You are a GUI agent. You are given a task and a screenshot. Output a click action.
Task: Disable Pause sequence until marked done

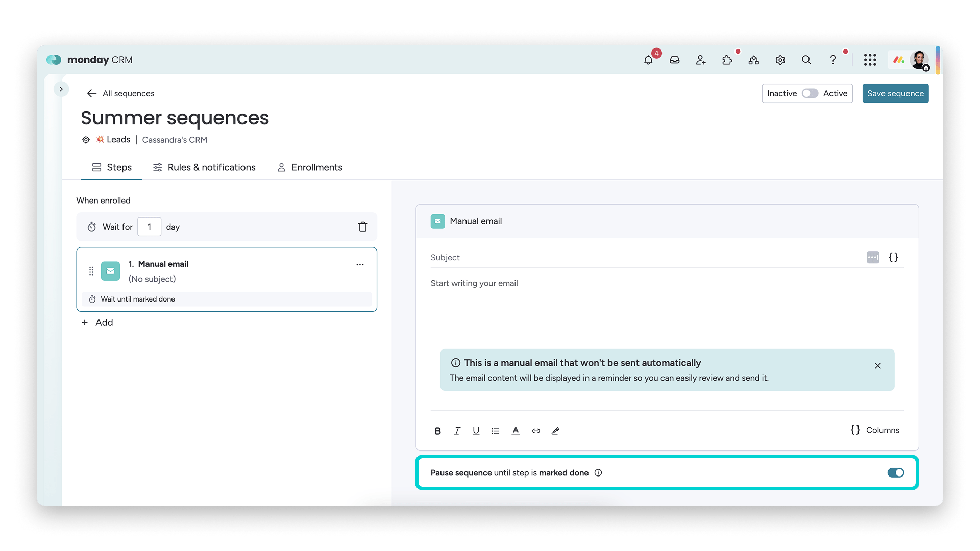tap(895, 473)
